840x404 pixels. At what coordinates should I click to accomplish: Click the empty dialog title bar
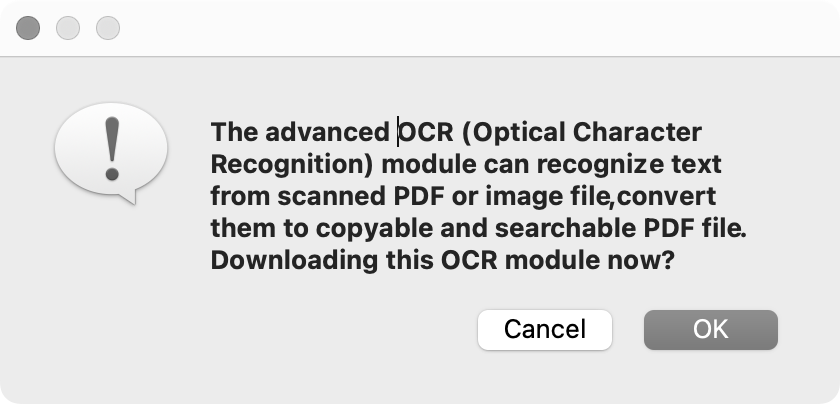click(450, 28)
